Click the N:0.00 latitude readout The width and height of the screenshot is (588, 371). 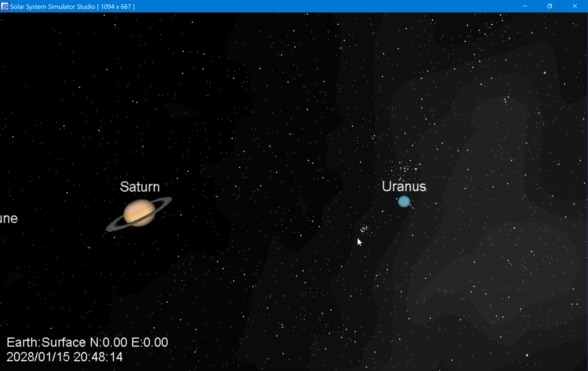pos(108,342)
